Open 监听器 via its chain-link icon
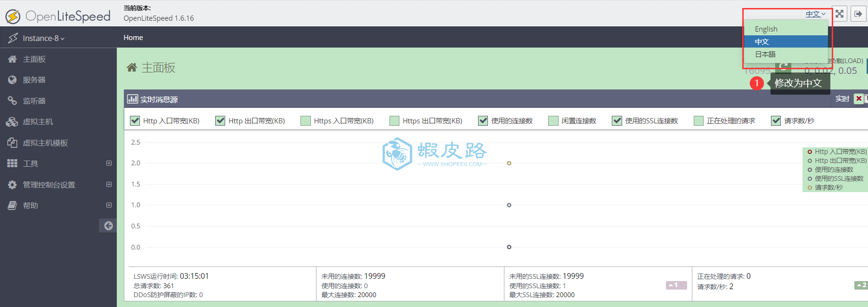868x307 pixels. tap(12, 100)
